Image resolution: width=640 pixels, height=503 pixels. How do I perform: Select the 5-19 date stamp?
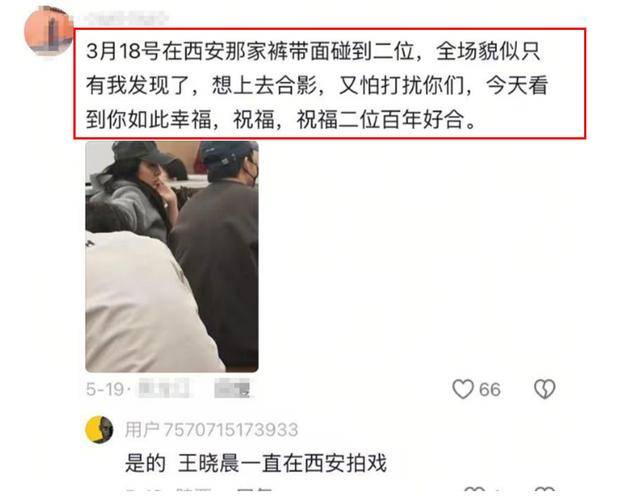[105, 389]
